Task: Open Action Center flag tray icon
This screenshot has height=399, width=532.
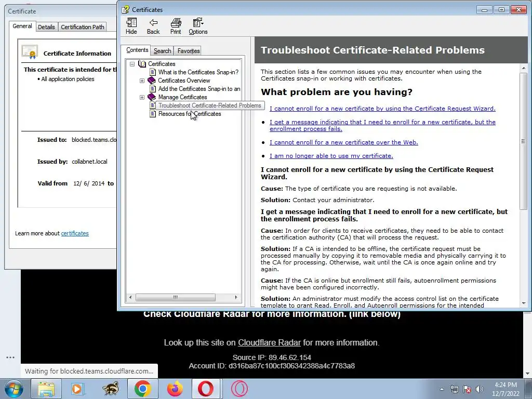Action: (467, 389)
